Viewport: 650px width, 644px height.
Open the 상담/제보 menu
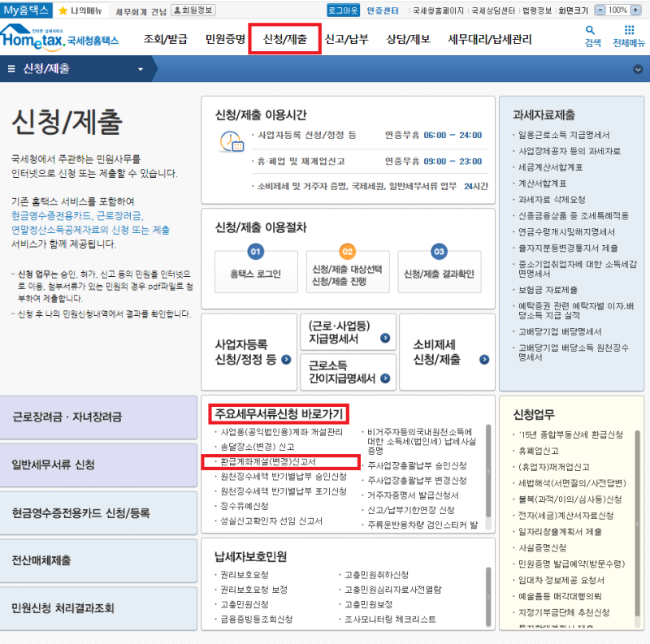tap(409, 39)
